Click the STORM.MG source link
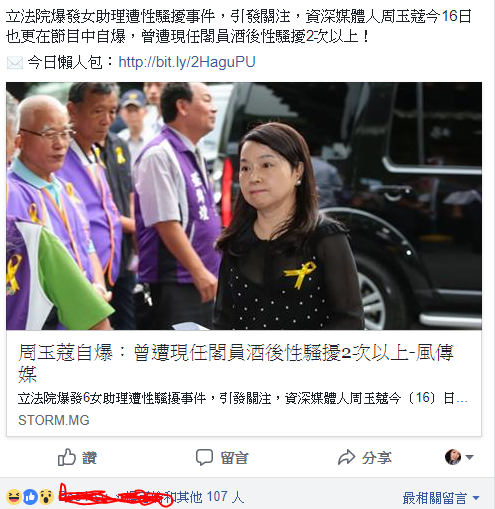 (54, 420)
